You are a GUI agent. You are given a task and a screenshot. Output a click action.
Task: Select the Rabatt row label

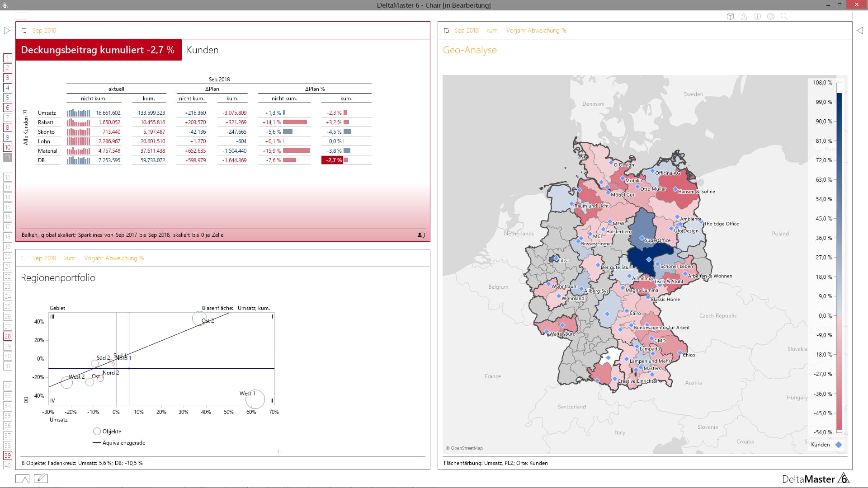click(x=45, y=122)
